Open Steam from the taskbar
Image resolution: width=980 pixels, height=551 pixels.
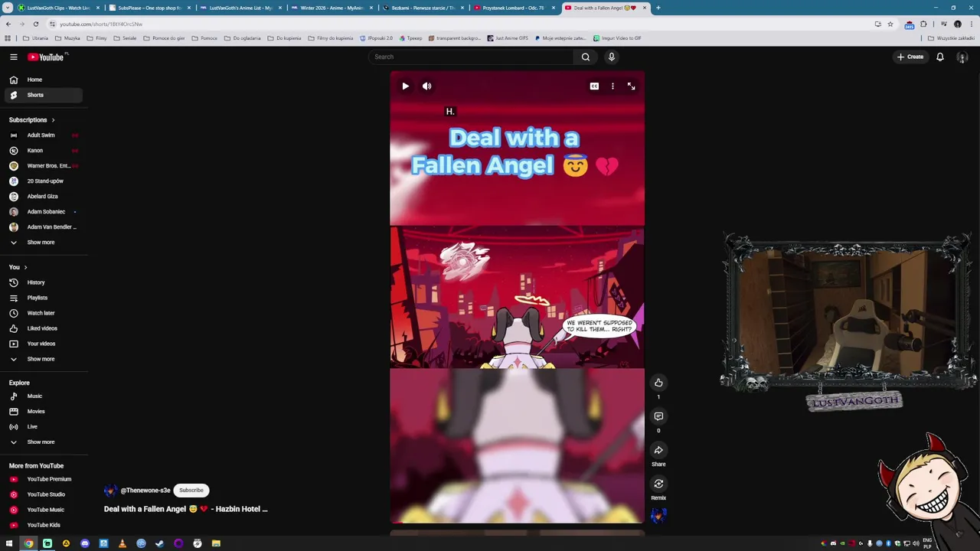click(159, 543)
